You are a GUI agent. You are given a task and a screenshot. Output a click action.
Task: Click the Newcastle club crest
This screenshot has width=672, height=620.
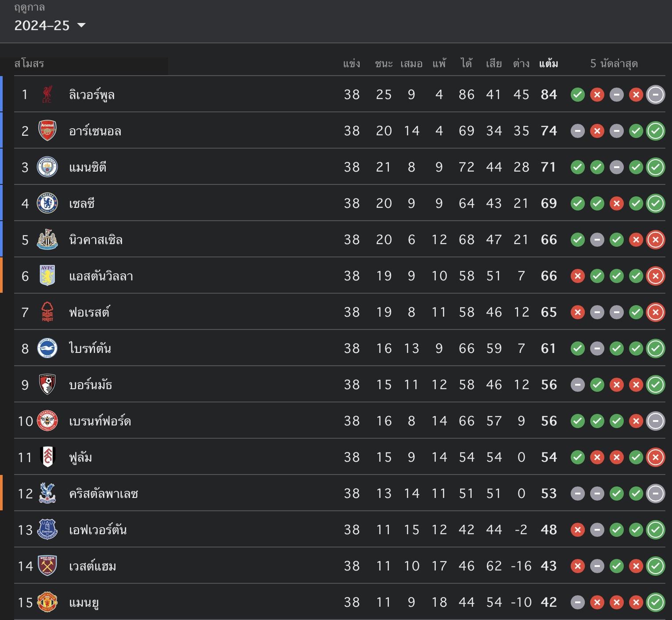coord(47,239)
